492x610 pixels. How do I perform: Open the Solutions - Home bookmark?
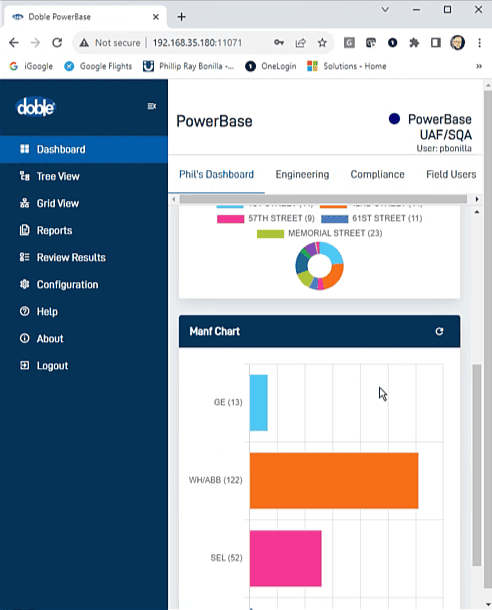coord(347,67)
